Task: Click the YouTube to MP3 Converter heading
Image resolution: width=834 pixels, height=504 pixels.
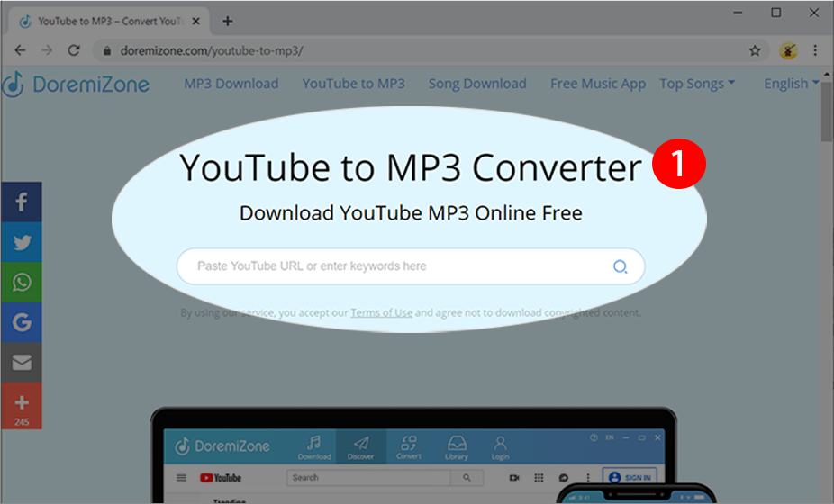Action: coord(411,168)
